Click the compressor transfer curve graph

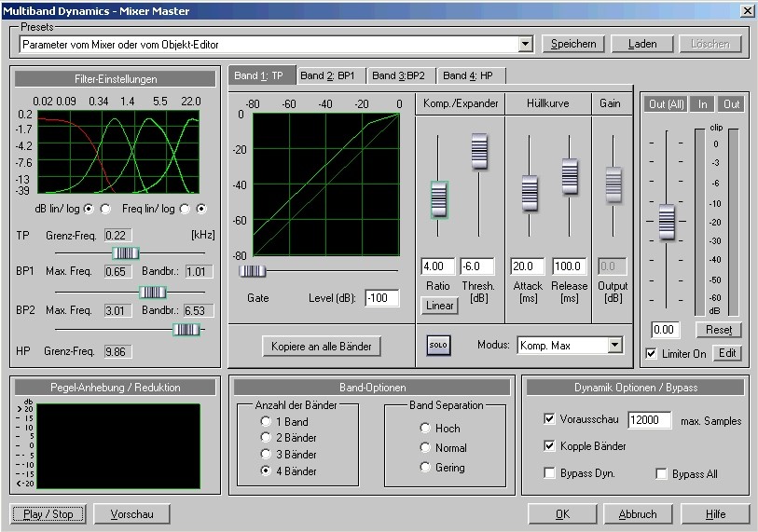tap(326, 184)
